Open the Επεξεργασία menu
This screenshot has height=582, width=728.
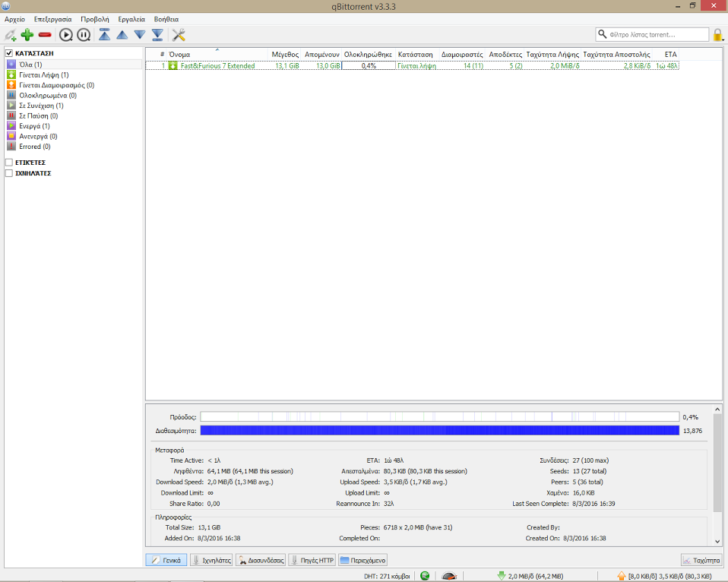pyautogui.click(x=53, y=19)
